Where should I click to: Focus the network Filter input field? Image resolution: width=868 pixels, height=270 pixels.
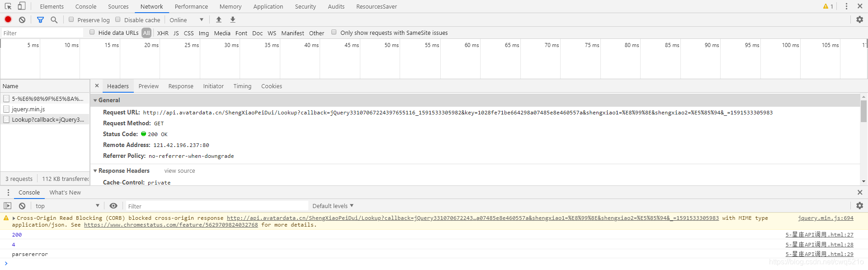click(x=42, y=33)
